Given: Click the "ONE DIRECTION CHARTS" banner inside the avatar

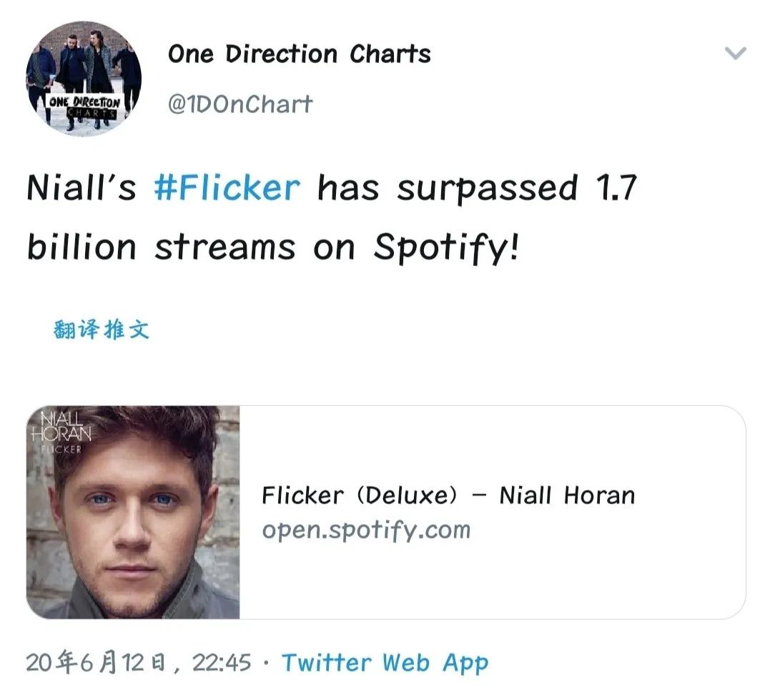Looking at the screenshot, I should pyautogui.click(x=83, y=104).
